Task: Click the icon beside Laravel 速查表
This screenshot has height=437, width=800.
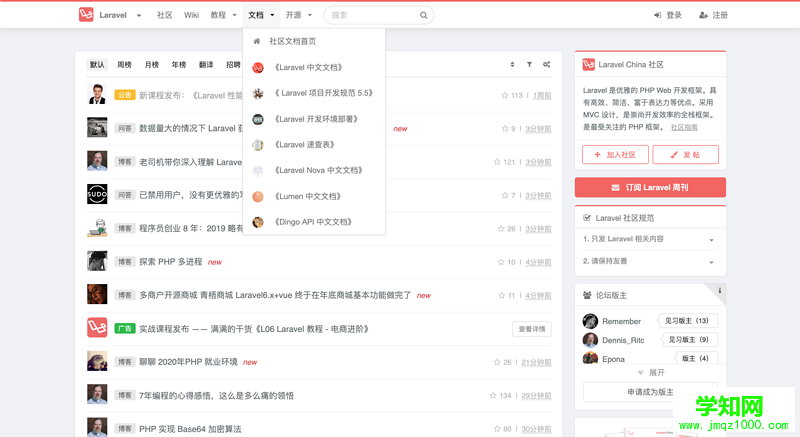Action: tap(258, 145)
